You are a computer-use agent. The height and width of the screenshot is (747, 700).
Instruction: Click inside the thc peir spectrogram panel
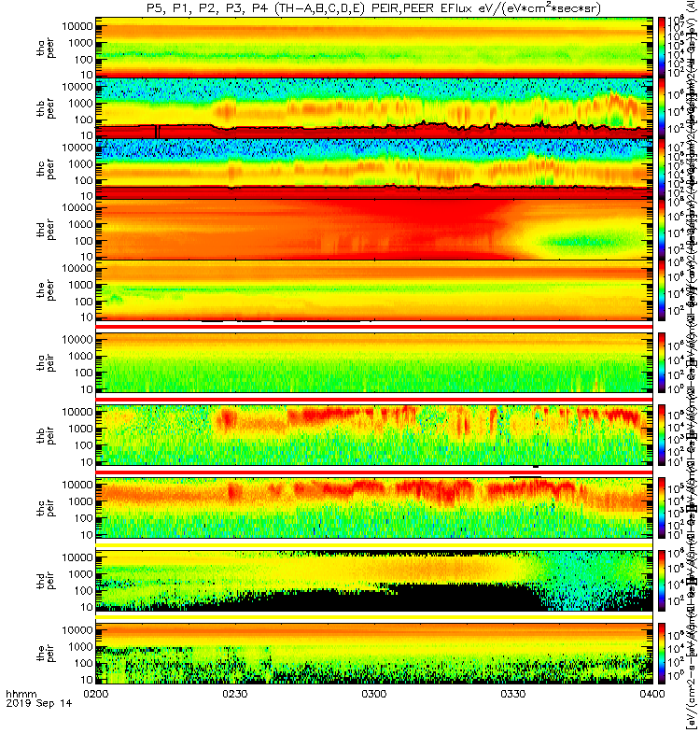[374, 508]
